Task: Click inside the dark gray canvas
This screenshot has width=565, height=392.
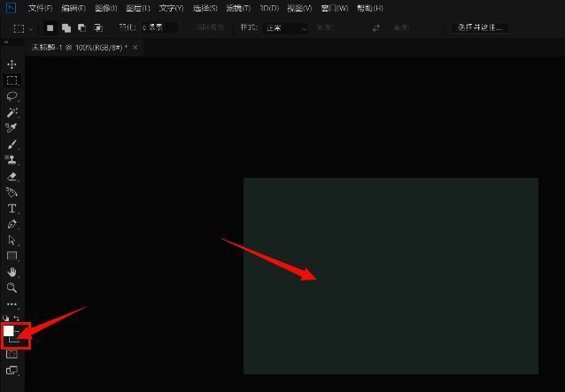Action: point(391,276)
